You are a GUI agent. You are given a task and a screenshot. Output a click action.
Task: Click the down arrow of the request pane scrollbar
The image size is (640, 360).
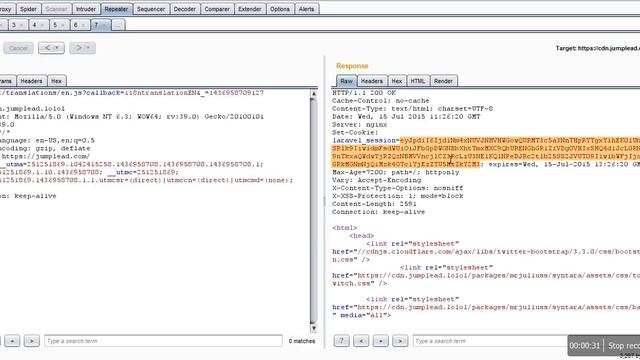(313, 328)
